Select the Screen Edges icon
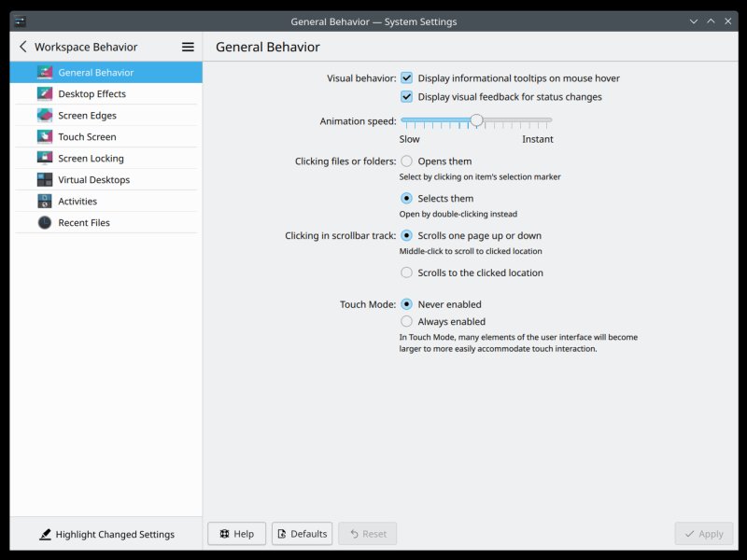 (x=45, y=116)
